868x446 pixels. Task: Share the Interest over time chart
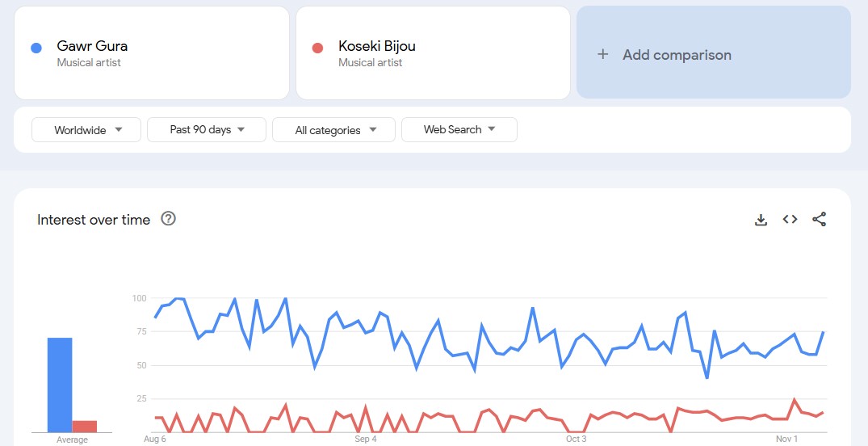819,220
